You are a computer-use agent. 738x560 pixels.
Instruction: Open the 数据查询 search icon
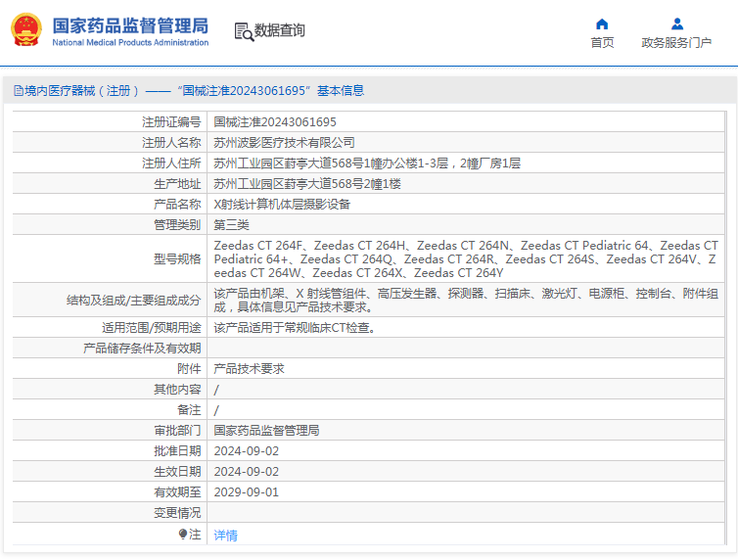point(244,31)
